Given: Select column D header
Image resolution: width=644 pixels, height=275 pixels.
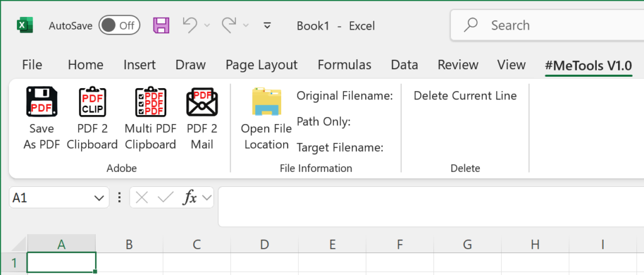Looking at the screenshot, I should [x=264, y=244].
